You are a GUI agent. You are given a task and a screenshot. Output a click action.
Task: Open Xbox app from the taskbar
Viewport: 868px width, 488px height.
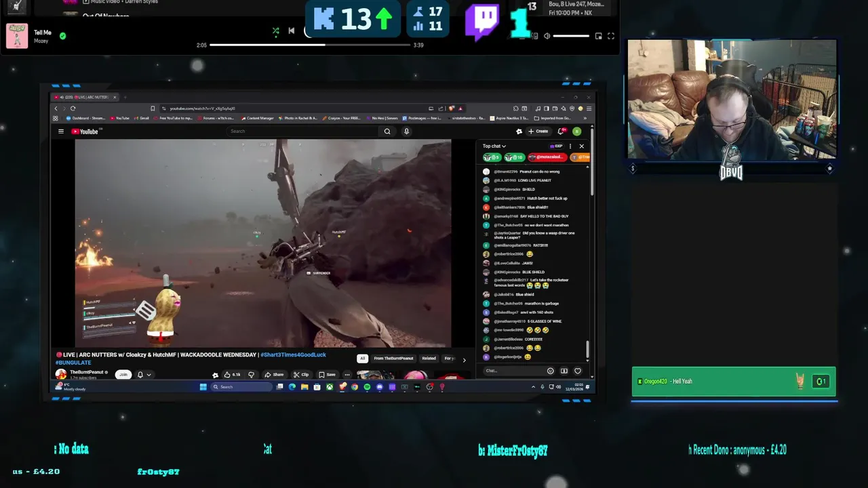click(330, 387)
